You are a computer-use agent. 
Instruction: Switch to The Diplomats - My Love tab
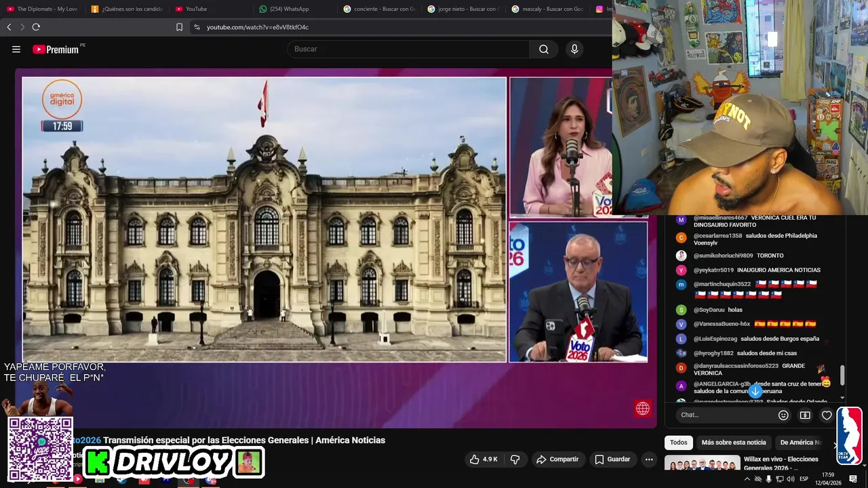[42, 9]
